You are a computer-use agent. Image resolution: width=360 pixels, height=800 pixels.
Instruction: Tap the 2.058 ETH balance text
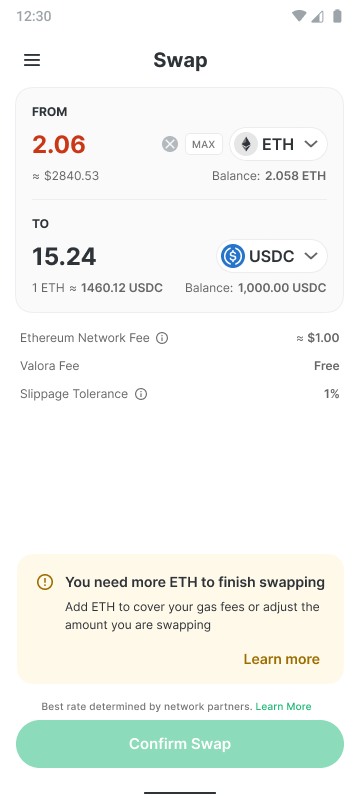click(295, 176)
